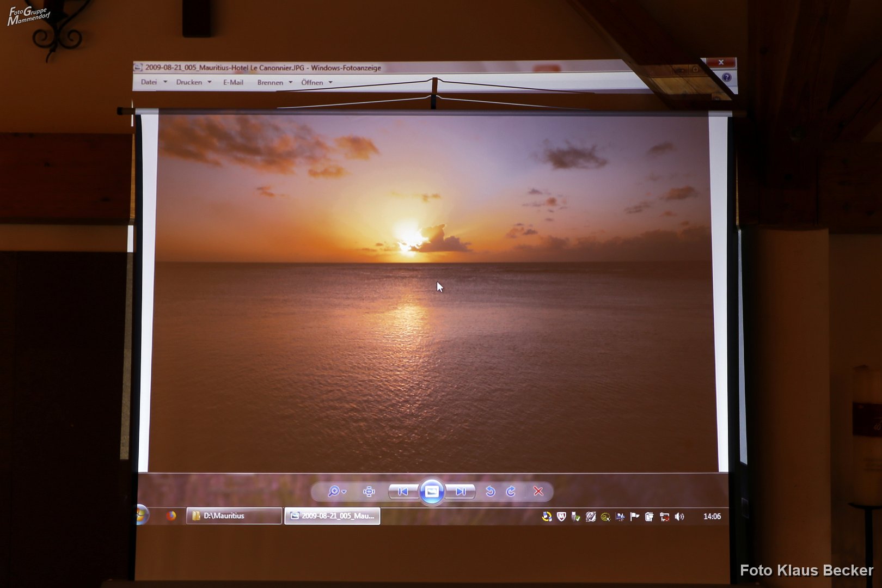
Task: Click the E-Mail button
Action: coord(233,82)
